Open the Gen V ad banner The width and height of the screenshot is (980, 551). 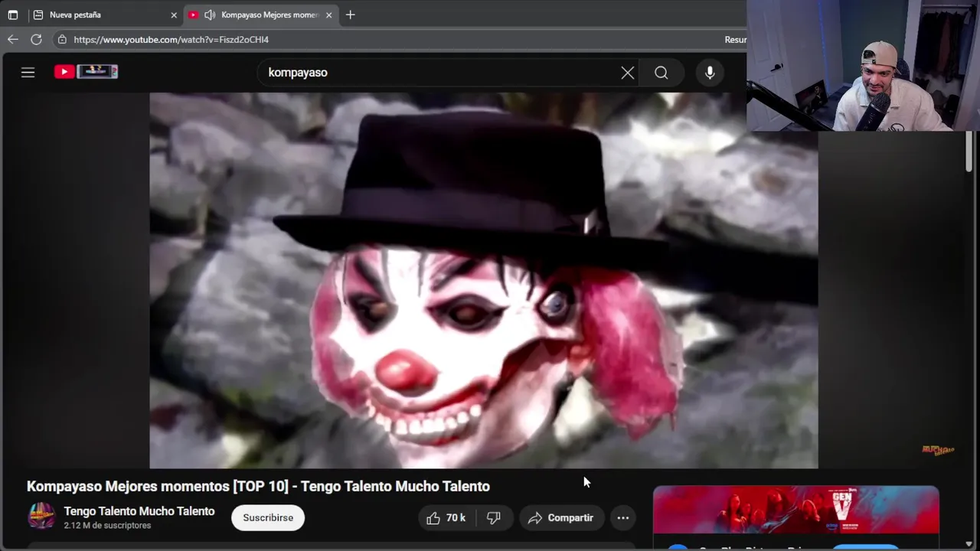point(795,510)
